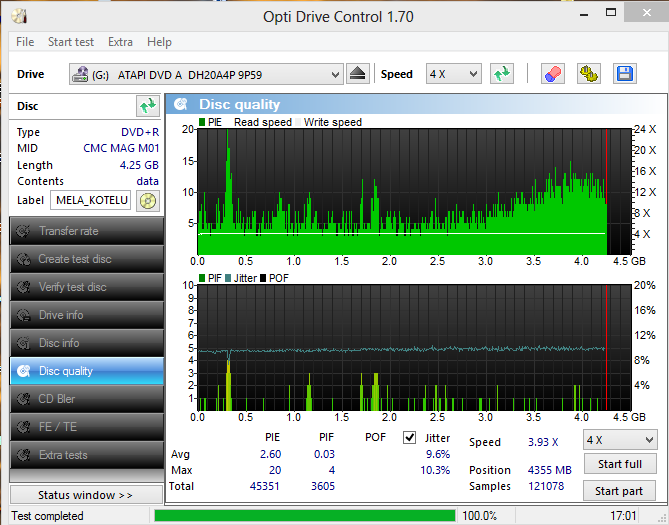Expand the Drive selection dropdown
This screenshot has width=669, height=525.
(x=335, y=75)
